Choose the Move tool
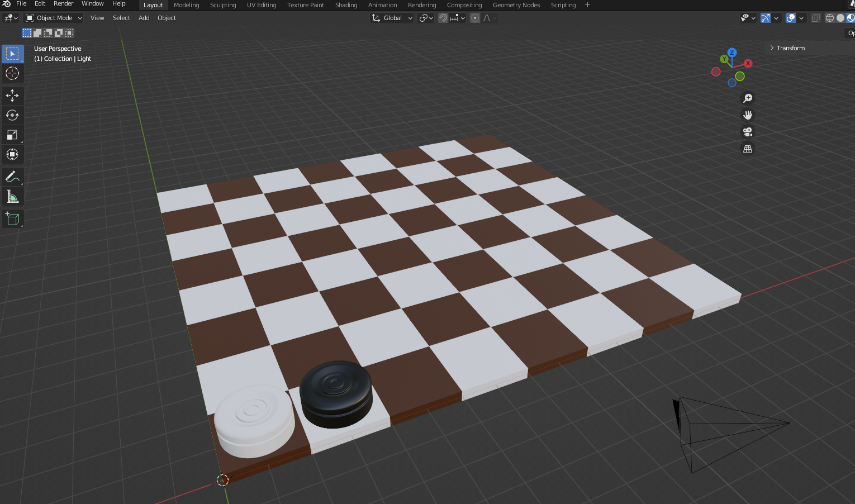The width and height of the screenshot is (855, 504). 12,96
